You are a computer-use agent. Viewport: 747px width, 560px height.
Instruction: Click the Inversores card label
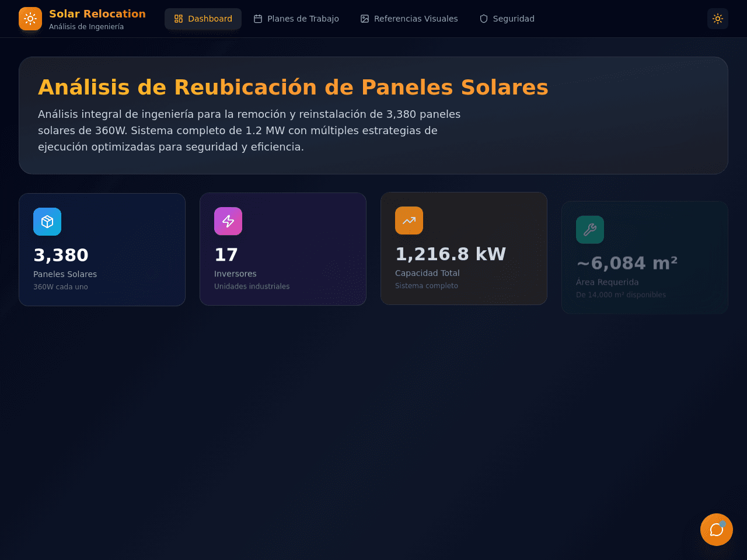pos(235,274)
